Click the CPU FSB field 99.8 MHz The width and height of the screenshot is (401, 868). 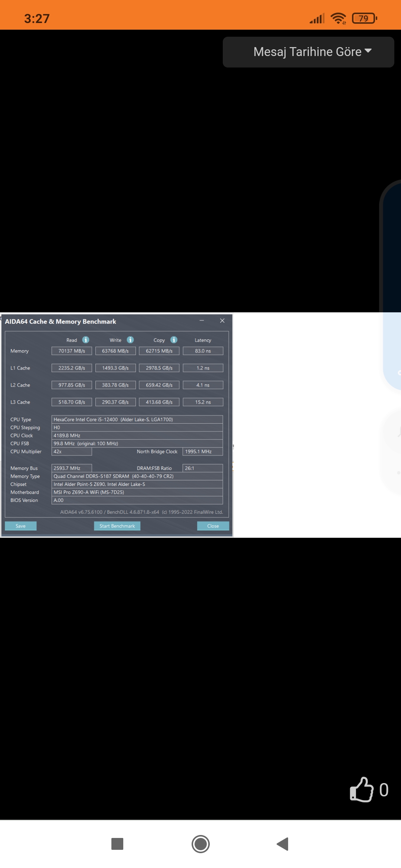tap(137, 444)
